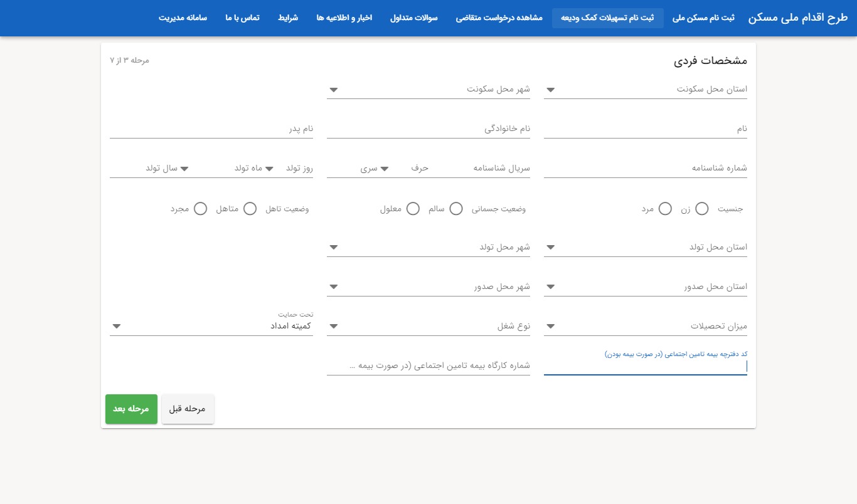Open the روز تولد dropdown
The width and height of the screenshot is (857, 504).
(x=289, y=169)
